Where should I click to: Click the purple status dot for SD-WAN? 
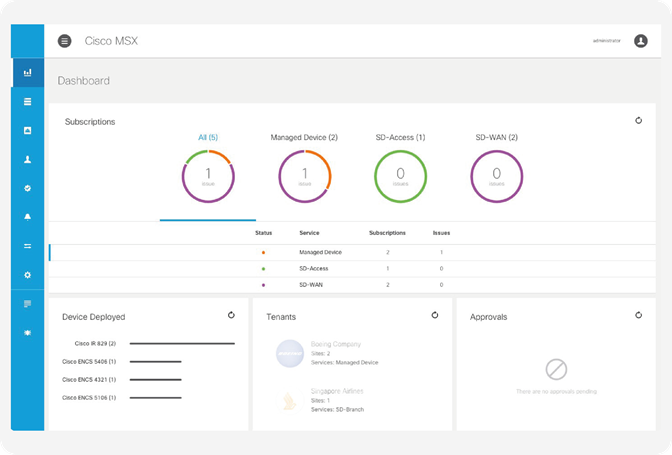263,285
